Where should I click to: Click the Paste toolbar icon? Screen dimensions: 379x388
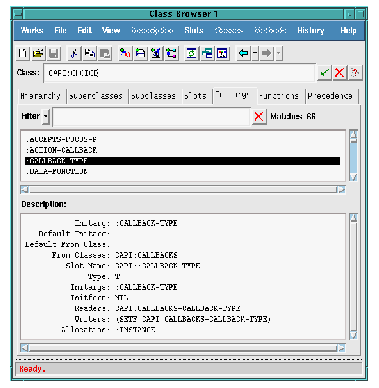coord(105,53)
